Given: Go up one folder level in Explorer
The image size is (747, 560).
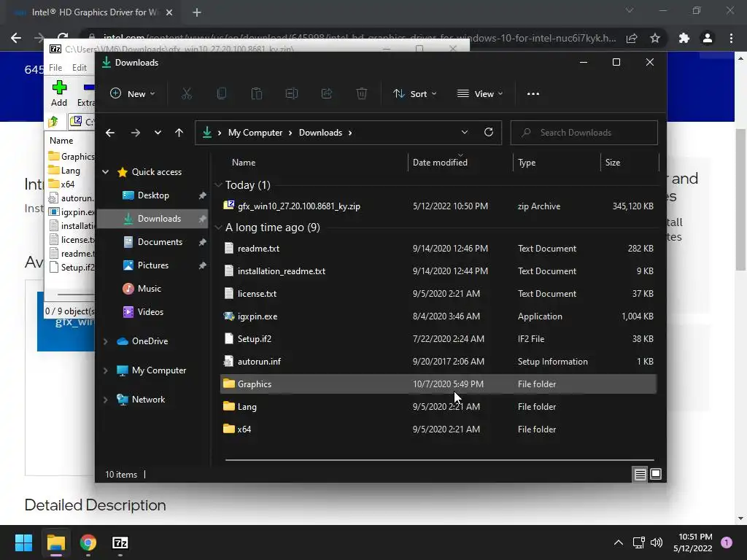Looking at the screenshot, I should 179,133.
